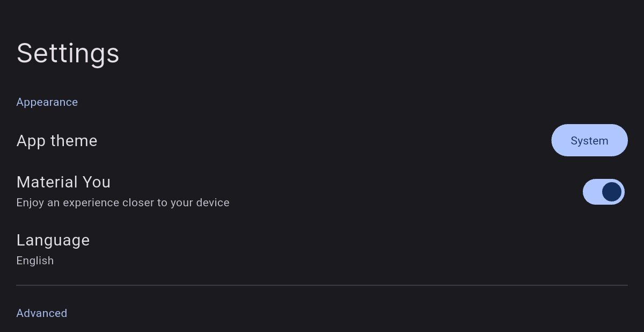The height and width of the screenshot is (332, 644).
Task: Click the light blue track of the Material You switch
Action: pyautogui.click(x=591, y=192)
